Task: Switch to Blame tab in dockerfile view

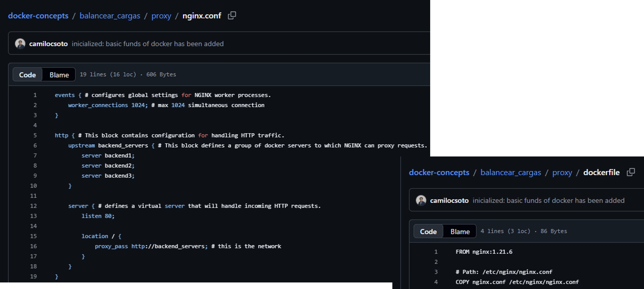Action: [x=460, y=231]
